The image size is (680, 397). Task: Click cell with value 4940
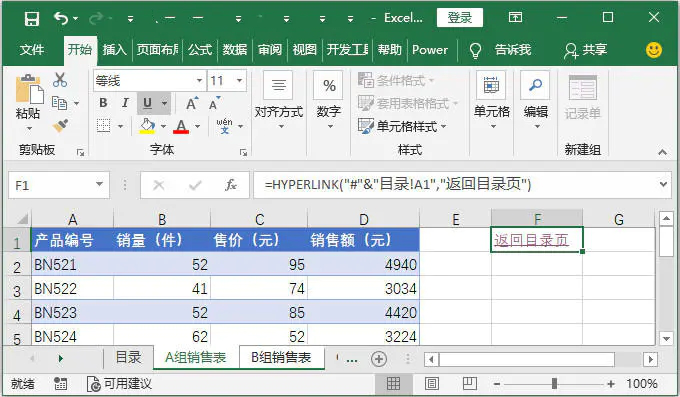point(363,264)
